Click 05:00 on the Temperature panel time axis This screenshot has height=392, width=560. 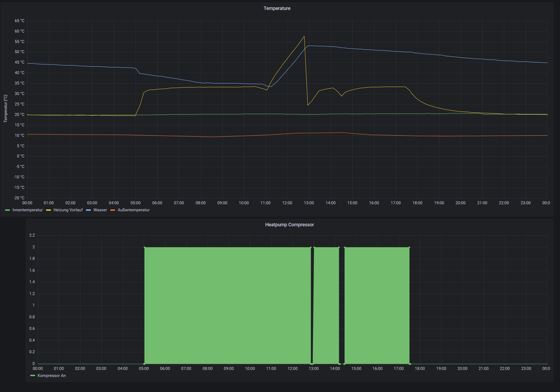[135, 203]
